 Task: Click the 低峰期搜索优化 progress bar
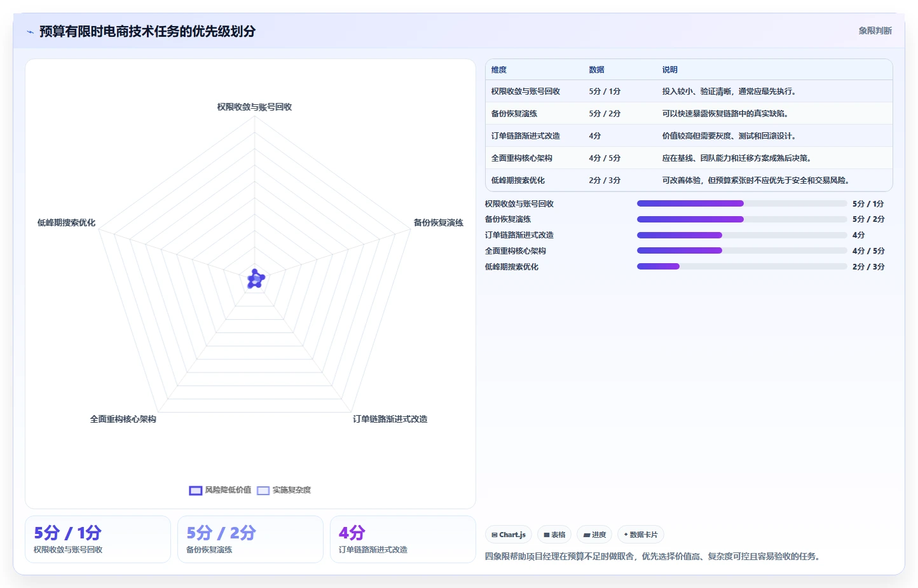point(742,266)
